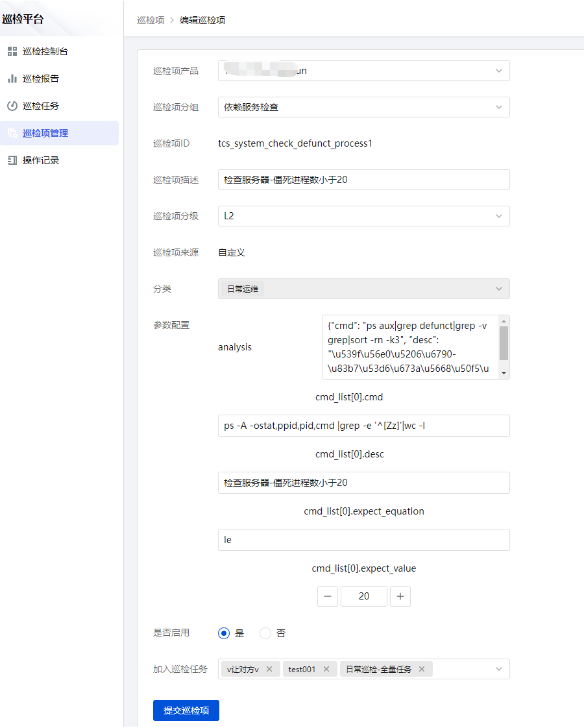The image size is (584, 728).
Task: Decrease expect_value with minus button
Action: pyautogui.click(x=328, y=596)
